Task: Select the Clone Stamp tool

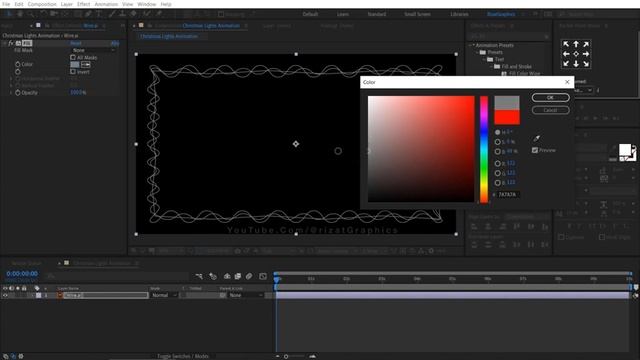Action: (122, 14)
